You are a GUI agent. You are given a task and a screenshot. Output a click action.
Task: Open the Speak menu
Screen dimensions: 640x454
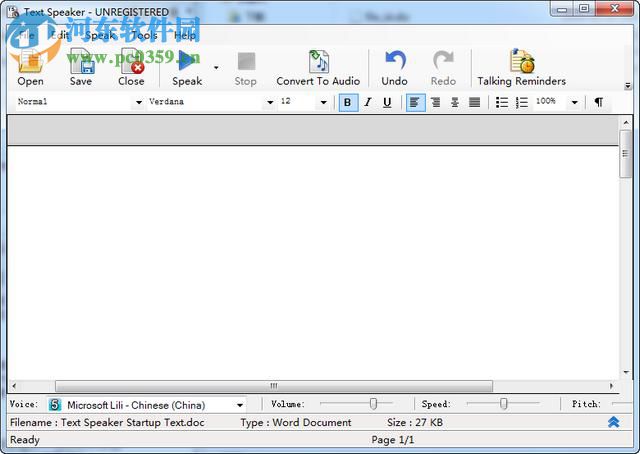[100, 36]
